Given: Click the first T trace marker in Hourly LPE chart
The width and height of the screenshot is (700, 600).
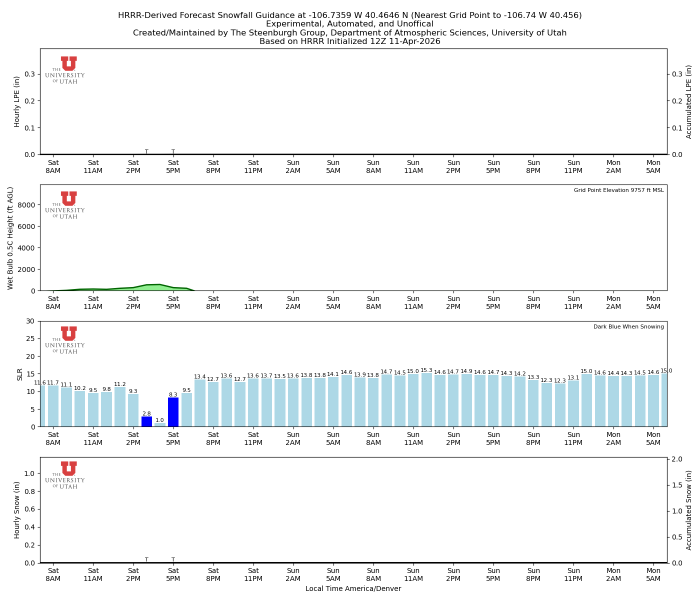Looking at the screenshot, I should [x=146, y=151].
